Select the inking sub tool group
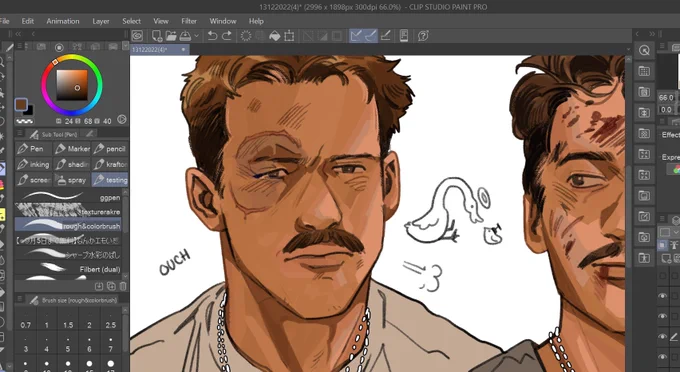This screenshot has height=372, width=680. 33,164
